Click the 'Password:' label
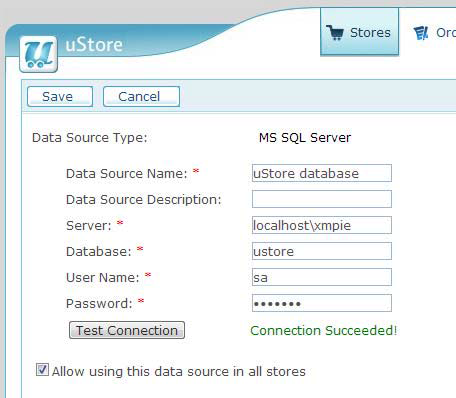The image size is (456, 398). [99, 304]
